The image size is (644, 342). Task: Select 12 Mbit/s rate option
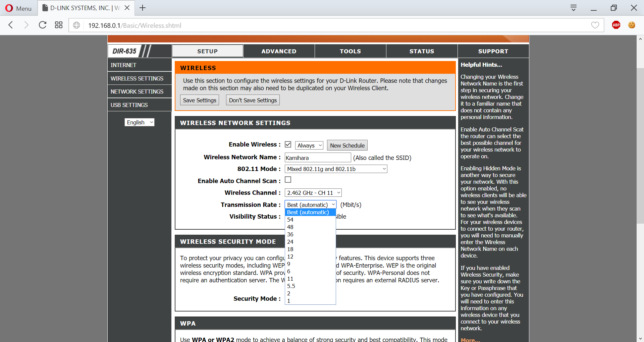pyautogui.click(x=310, y=256)
